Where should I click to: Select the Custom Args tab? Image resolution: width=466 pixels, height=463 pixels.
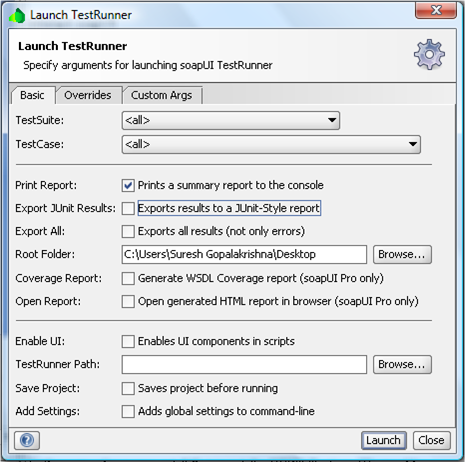tap(162, 95)
